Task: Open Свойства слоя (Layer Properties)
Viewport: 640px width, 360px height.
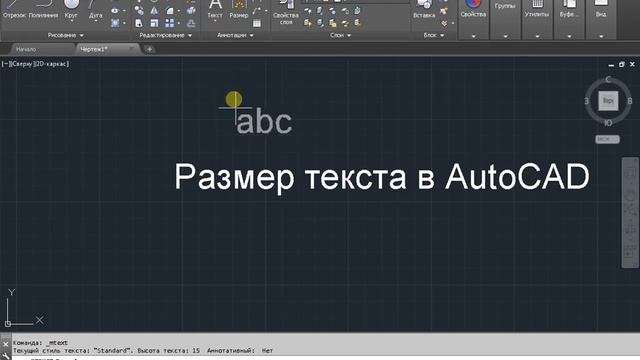Action: click(286, 12)
